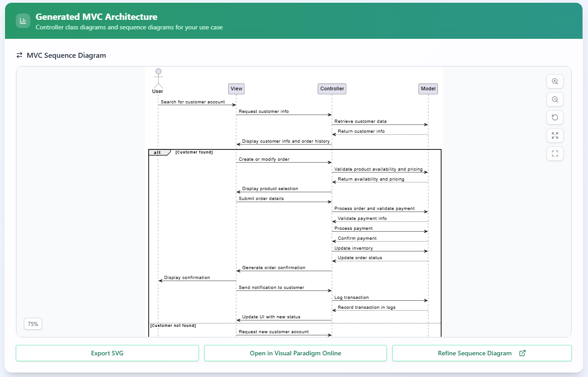Click the Controller lifeline header box

332,88
